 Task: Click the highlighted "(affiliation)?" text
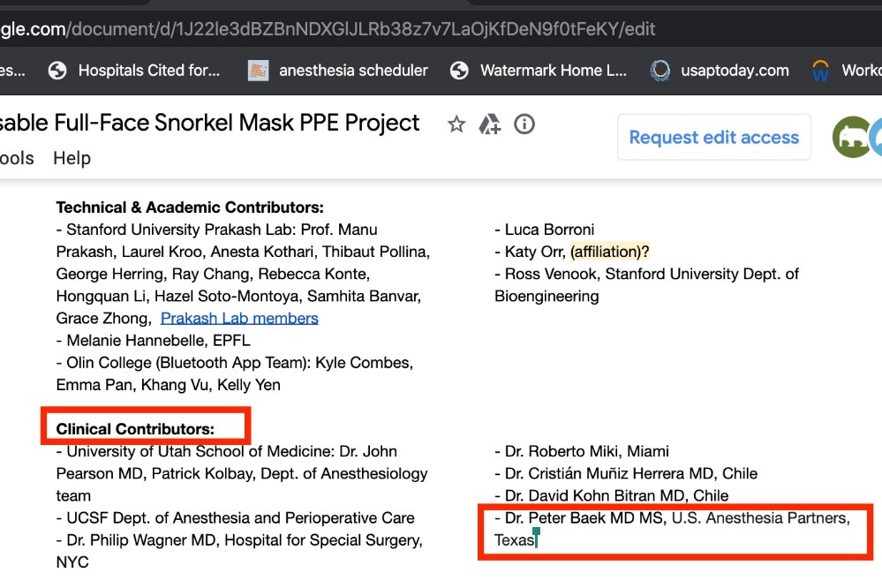coord(610,252)
